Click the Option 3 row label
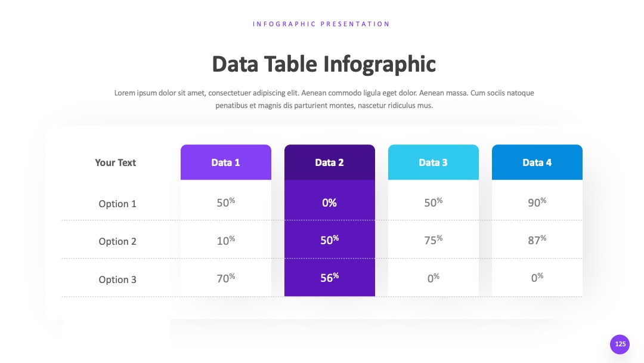This screenshot has height=363, width=644. pos(117,279)
